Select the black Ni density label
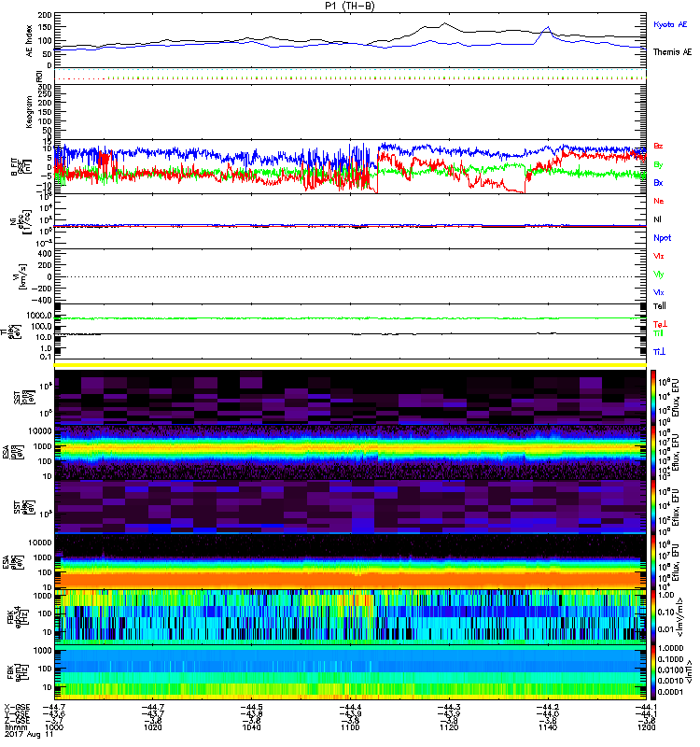 tap(657, 219)
